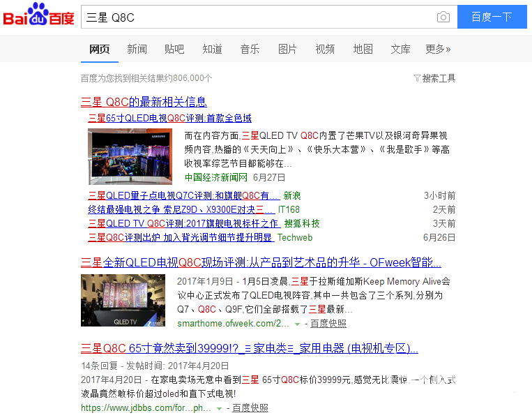Open 百度快照 for the ofweek result
The width and height of the screenshot is (532, 420).
point(328,324)
